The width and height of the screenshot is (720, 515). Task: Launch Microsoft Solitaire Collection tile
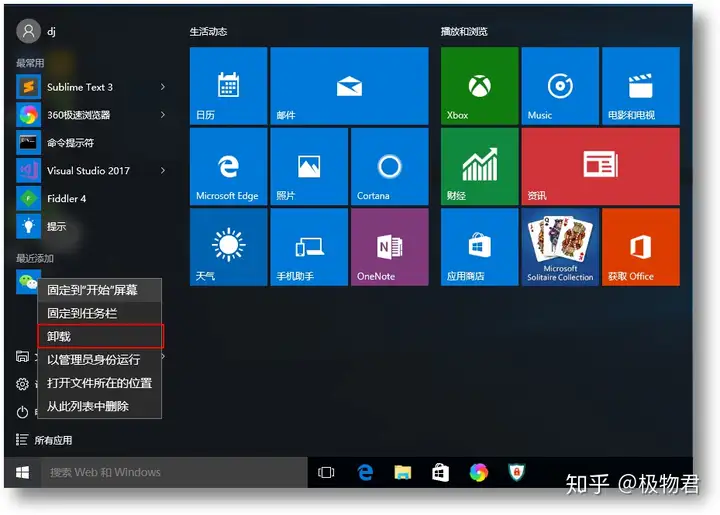click(x=560, y=247)
